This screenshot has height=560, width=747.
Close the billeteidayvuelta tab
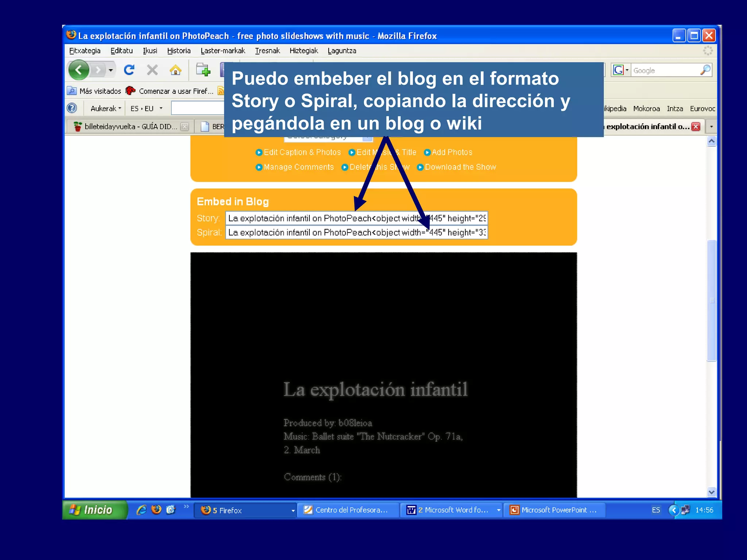coord(185,127)
